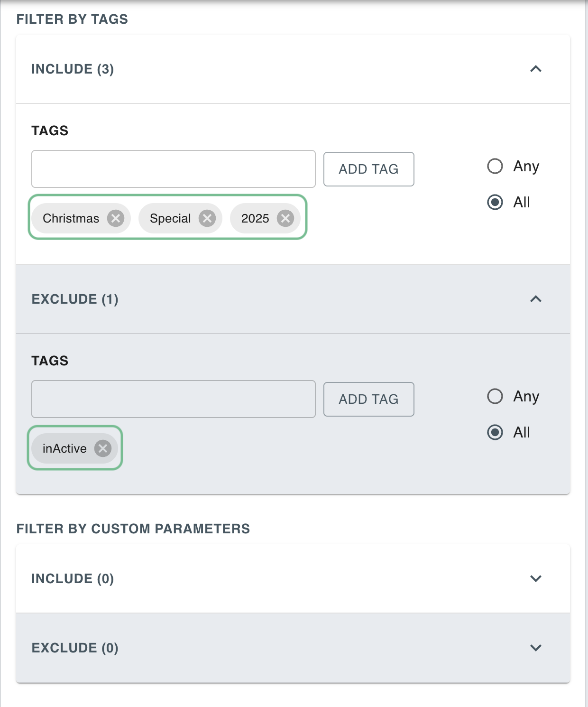Image resolution: width=588 pixels, height=707 pixels.
Task: Choose All for exclude tags
Action: click(x=495, y=433)
